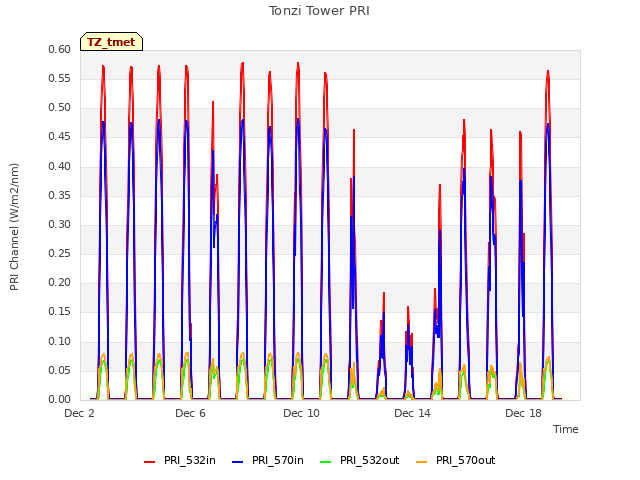Image resolution: width=640 pixels, height=480 pixels.
Task: Click the 0.00 y-axis tick label
Action: pos(60,399)
